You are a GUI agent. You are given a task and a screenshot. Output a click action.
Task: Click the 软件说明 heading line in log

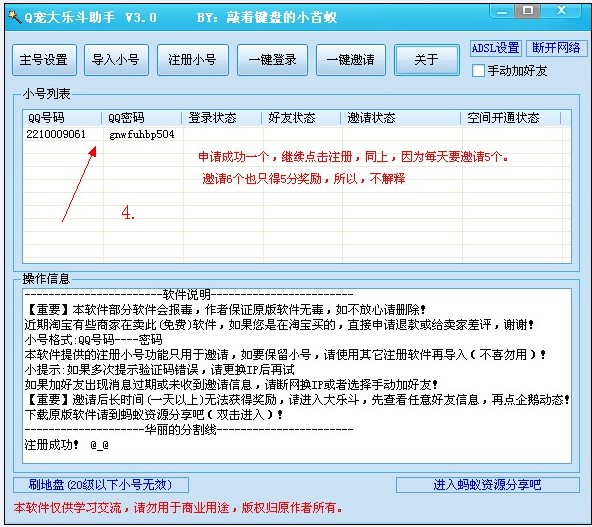tap(189, 294)
